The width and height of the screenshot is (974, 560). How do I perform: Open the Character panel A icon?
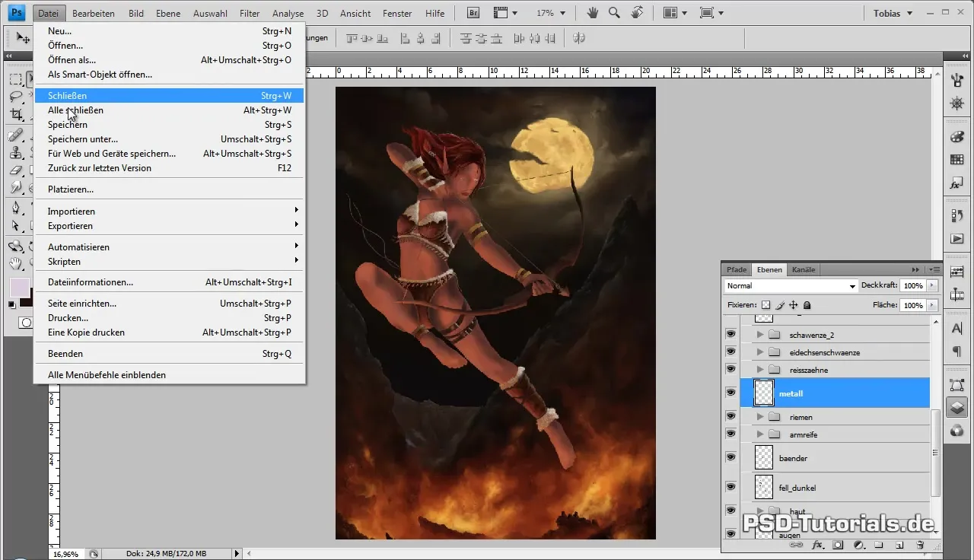[957, 328]
